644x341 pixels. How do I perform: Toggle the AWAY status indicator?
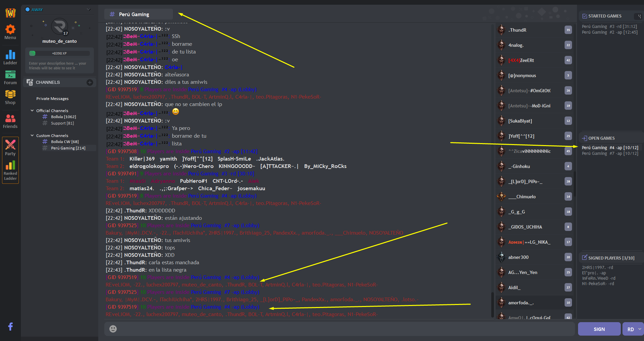coord(28,9)
